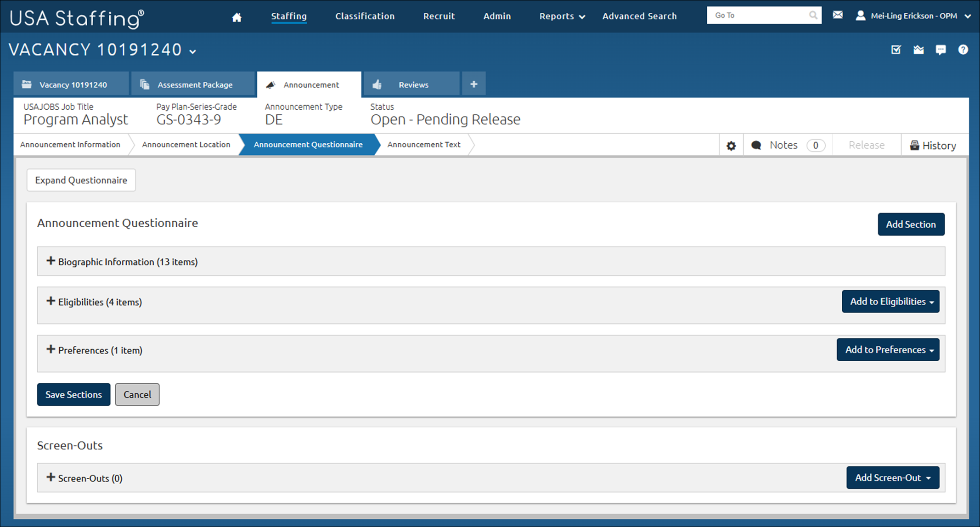Open Advanced Search

(x=639, y=16)
